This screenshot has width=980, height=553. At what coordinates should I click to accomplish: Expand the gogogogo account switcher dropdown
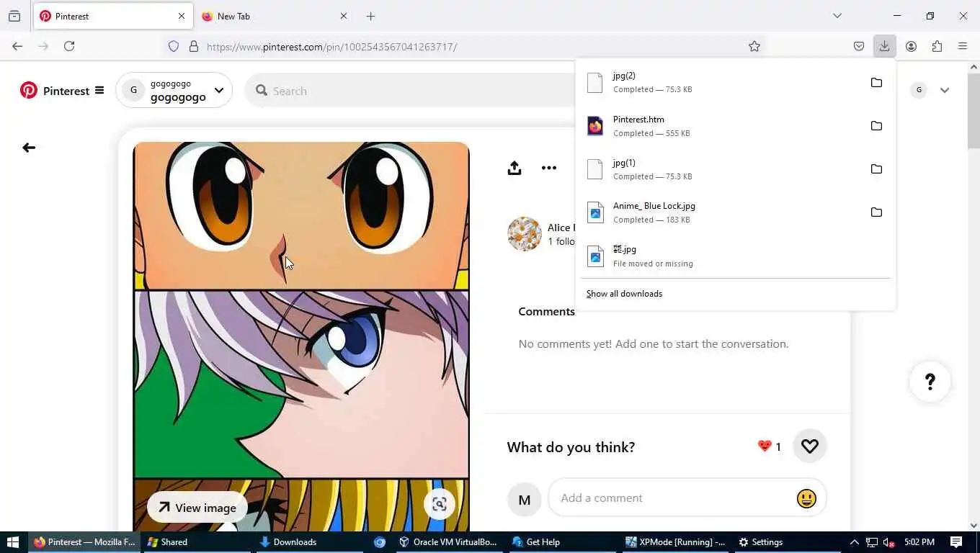point(219,91)
